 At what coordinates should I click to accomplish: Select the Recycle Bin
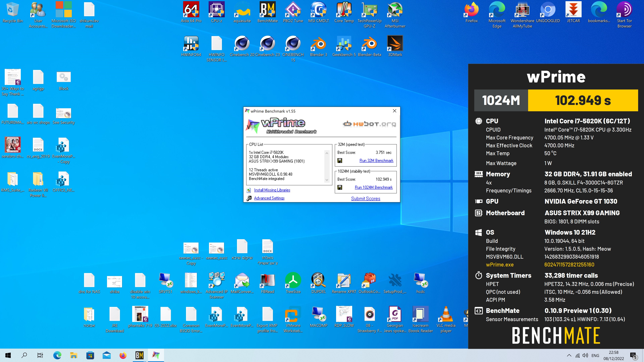(13, 12)
